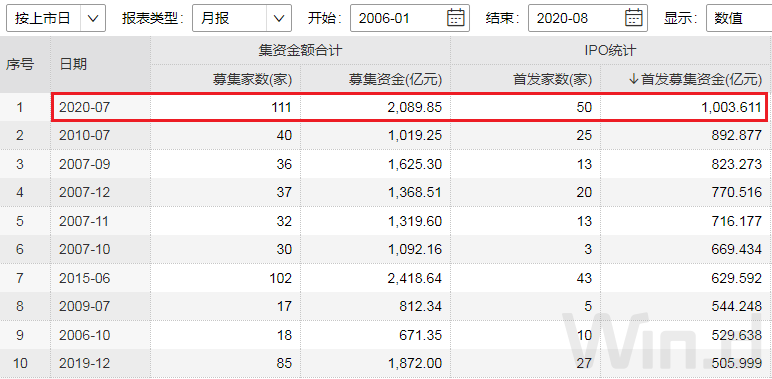Open the end date calendar picker icon

634,18
